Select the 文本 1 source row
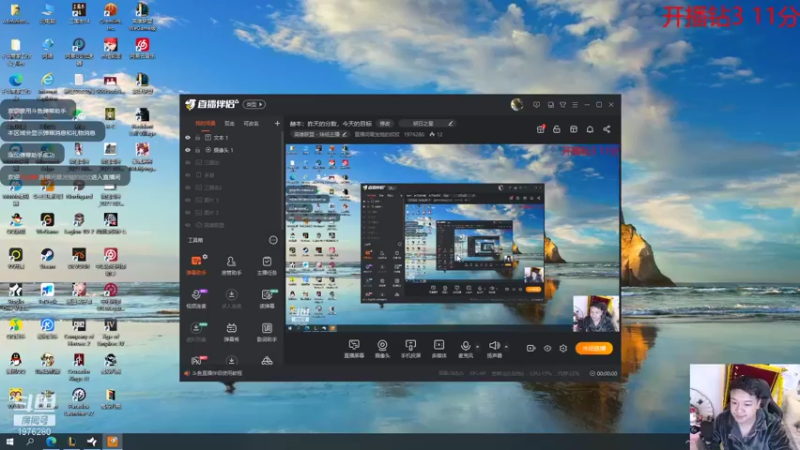The width and height of the screenshot is (800, 450). tap(232, 138)
